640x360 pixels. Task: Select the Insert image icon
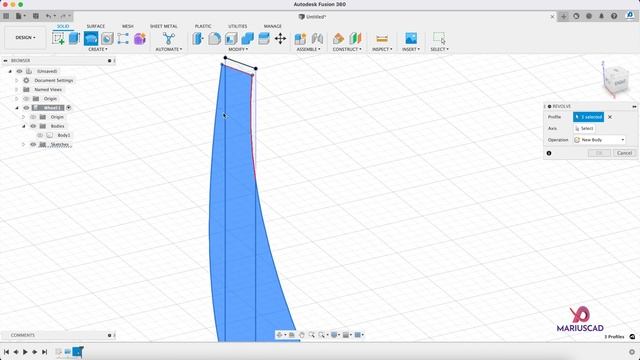click(x=411, y=38)
